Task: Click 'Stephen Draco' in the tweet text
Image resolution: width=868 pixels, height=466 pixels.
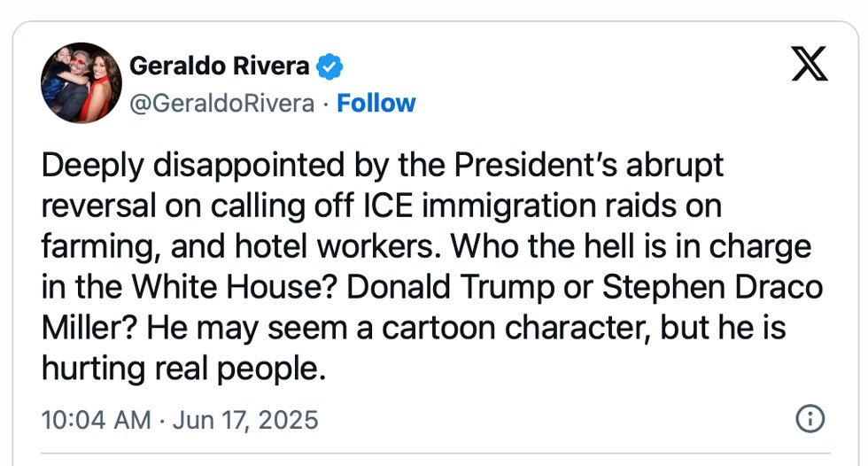Action: [712, 287]
